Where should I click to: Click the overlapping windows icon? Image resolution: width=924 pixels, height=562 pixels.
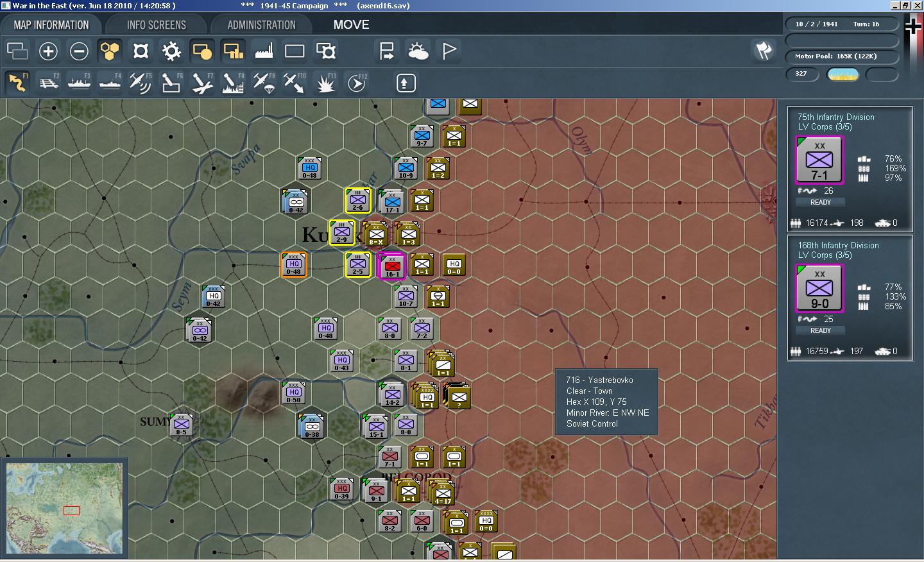coord(17,51)
